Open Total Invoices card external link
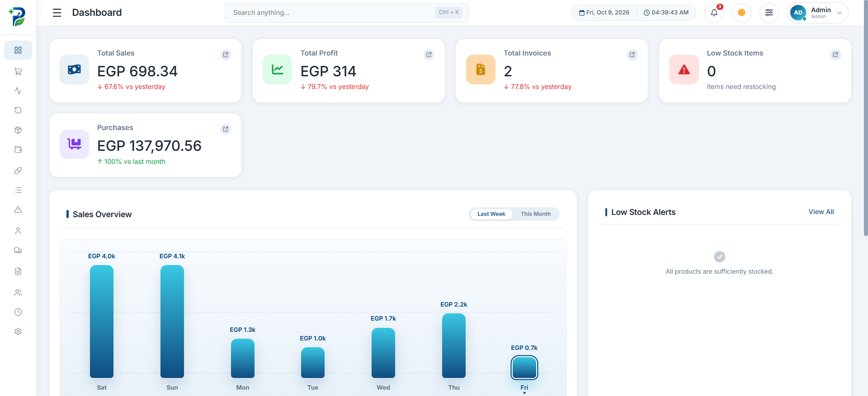Image resolution: width=868 pixels, height=396 pixels. 632,55
